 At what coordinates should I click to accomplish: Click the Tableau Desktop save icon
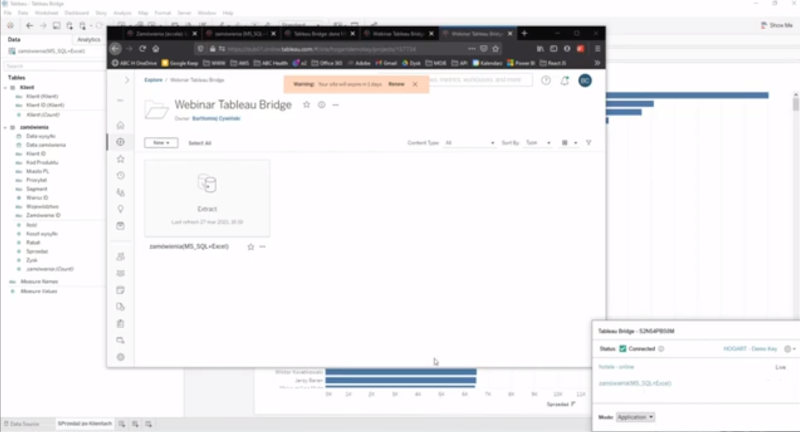[56, 26]
